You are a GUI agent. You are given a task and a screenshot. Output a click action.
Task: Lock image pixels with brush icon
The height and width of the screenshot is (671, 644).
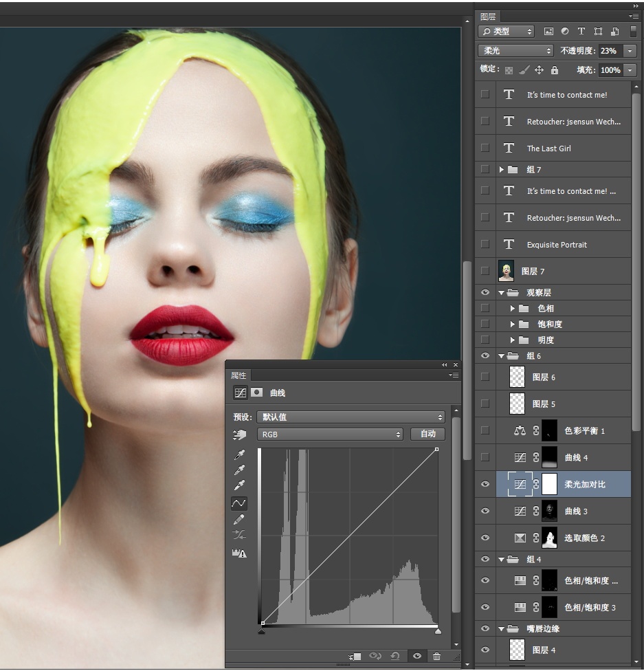click(524, 70)
